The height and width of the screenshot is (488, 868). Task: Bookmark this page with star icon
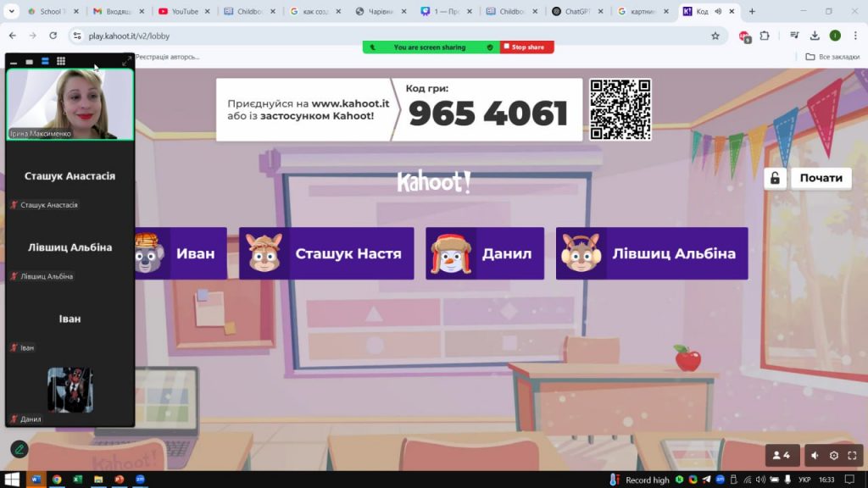[715, 36]
